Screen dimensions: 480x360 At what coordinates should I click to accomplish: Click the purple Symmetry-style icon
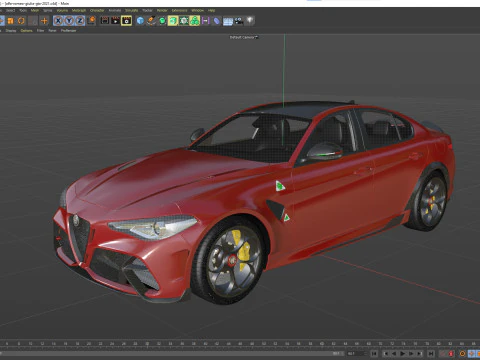[206, 21]
